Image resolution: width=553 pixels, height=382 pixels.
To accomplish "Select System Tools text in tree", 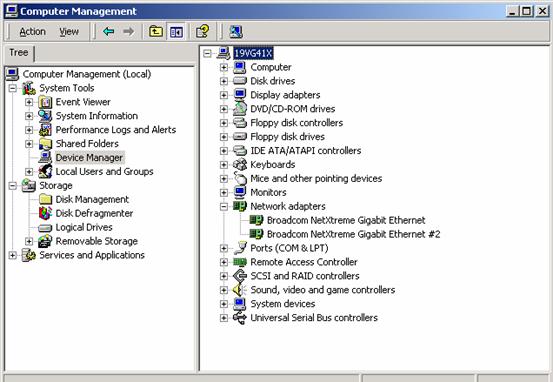I will pos(67,88).
